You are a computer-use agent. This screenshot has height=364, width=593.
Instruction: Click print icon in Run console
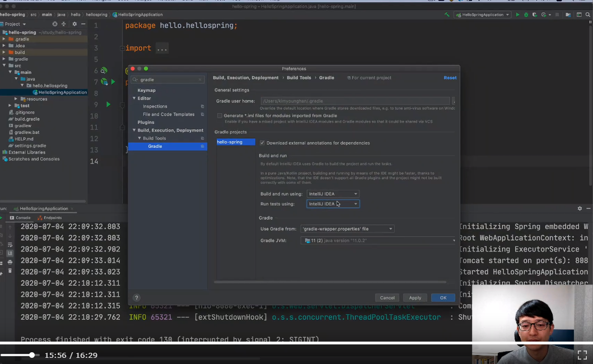pyautogui.click(x=10, y=262)
